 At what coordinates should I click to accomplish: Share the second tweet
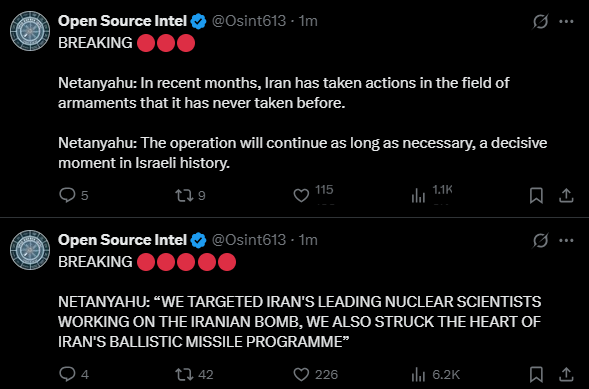566,374
